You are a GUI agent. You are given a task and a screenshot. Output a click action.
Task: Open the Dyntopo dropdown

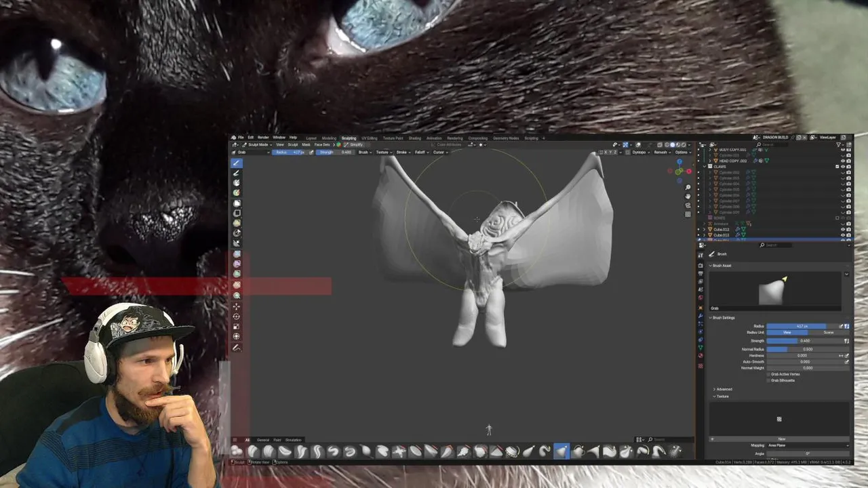click(x=641, y=152)
